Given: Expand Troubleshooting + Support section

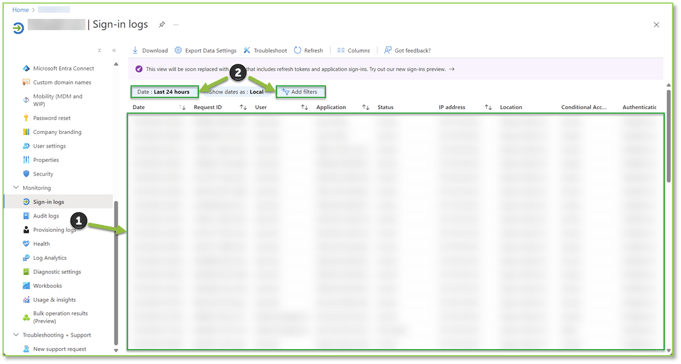Looking at the screenshot, I should click(x=16, y=335).
